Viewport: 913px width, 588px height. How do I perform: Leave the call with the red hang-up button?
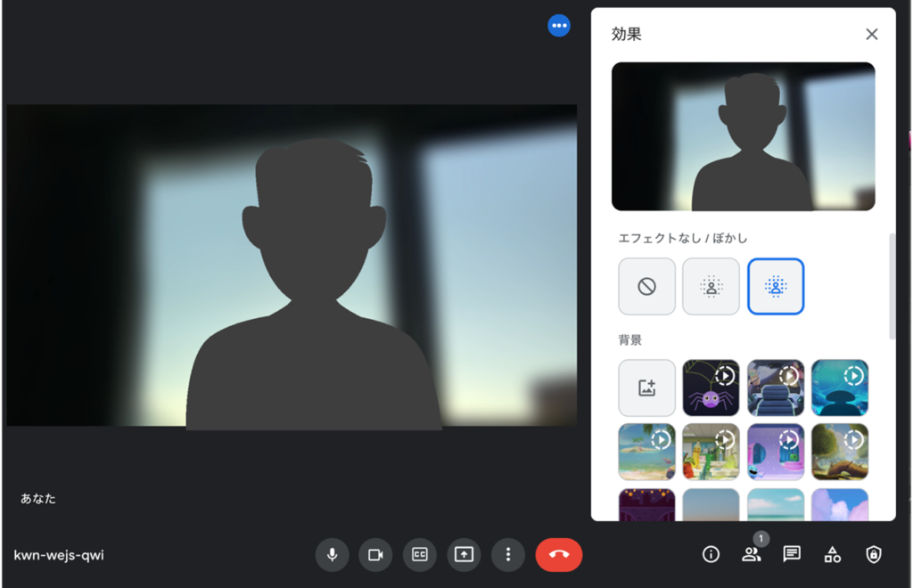(559, 554)
